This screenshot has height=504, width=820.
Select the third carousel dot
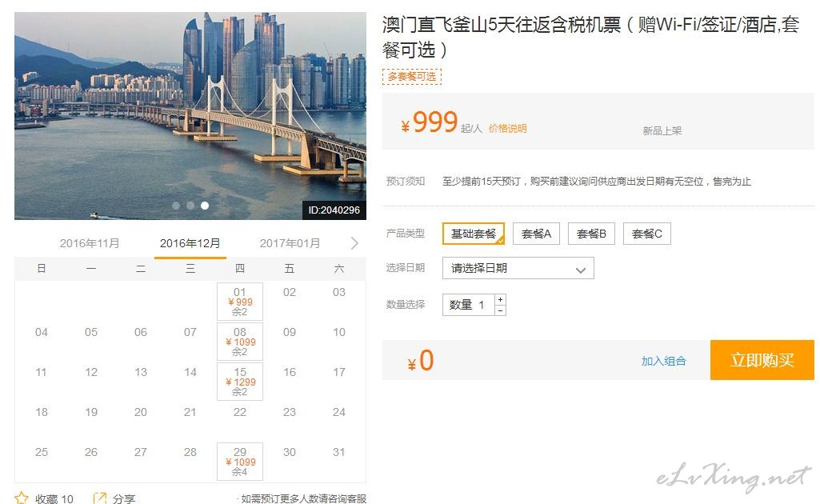(205, 206)
